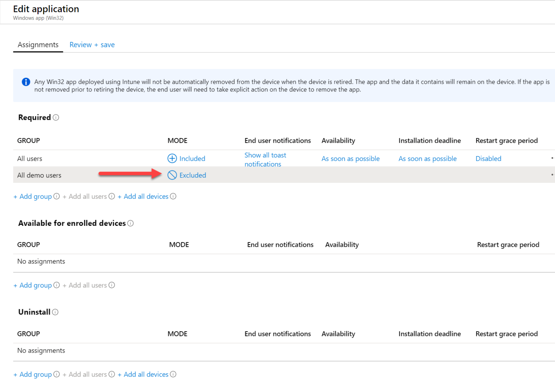
Task: Add a group under the Uninstall section
Action: tap(32, 374)
